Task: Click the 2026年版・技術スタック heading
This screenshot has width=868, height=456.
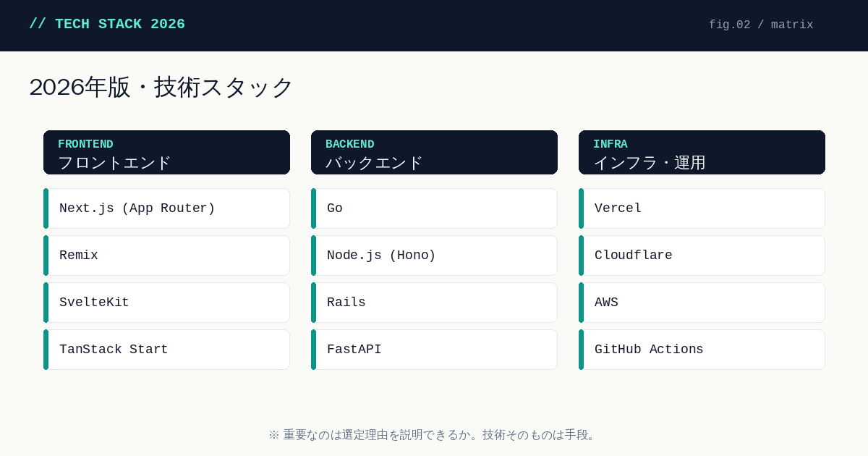Action: pyautogui.click(x=161, y=87)
